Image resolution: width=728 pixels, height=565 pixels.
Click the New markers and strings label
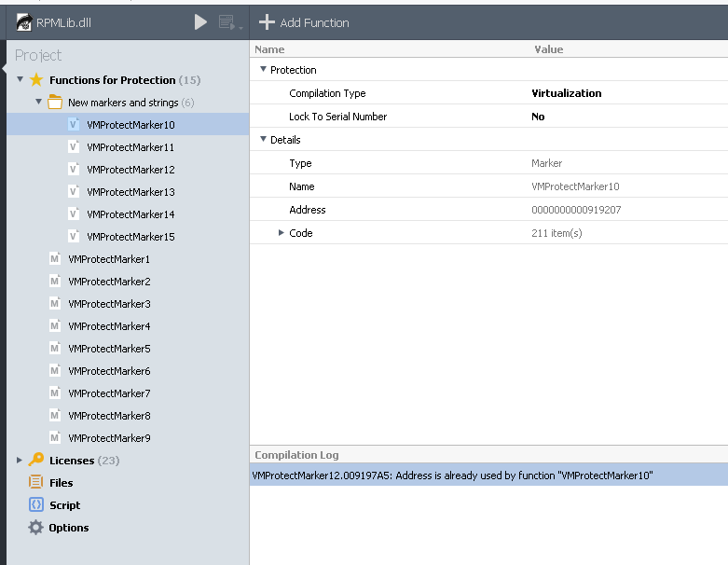tap(123, 103)
